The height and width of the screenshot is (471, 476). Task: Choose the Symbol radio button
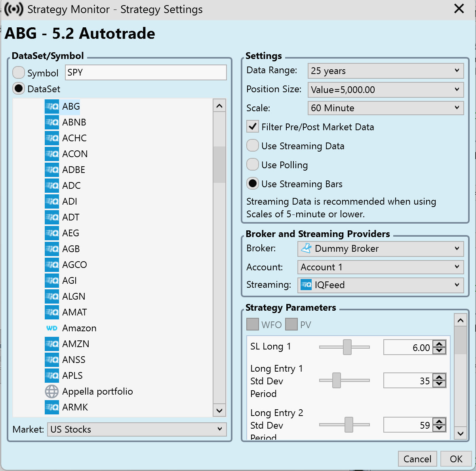point(19,73)
